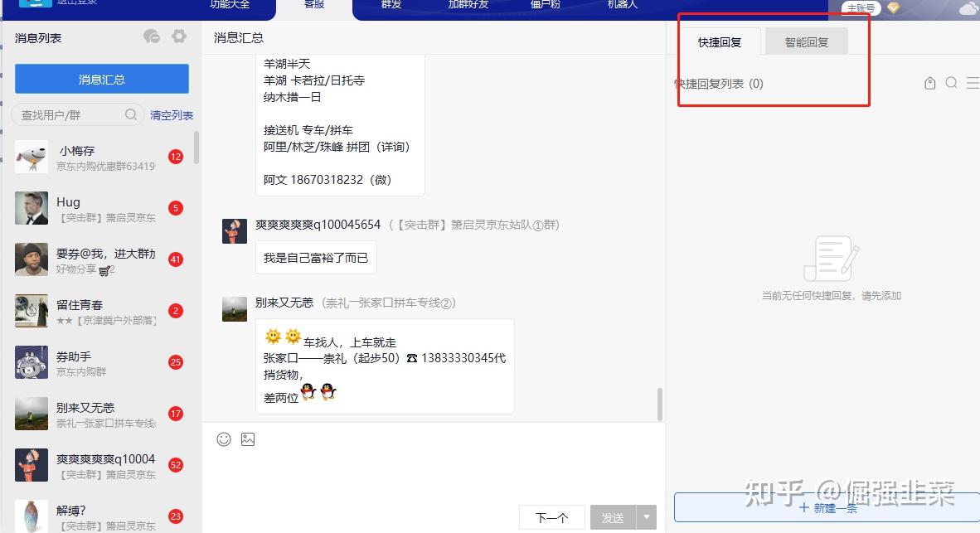Viewport: 980px width, 533px height.
Task: Select 爽爽爽爽爽q10004 in message list
Action: pyautogui.click(x=100, y=465)
